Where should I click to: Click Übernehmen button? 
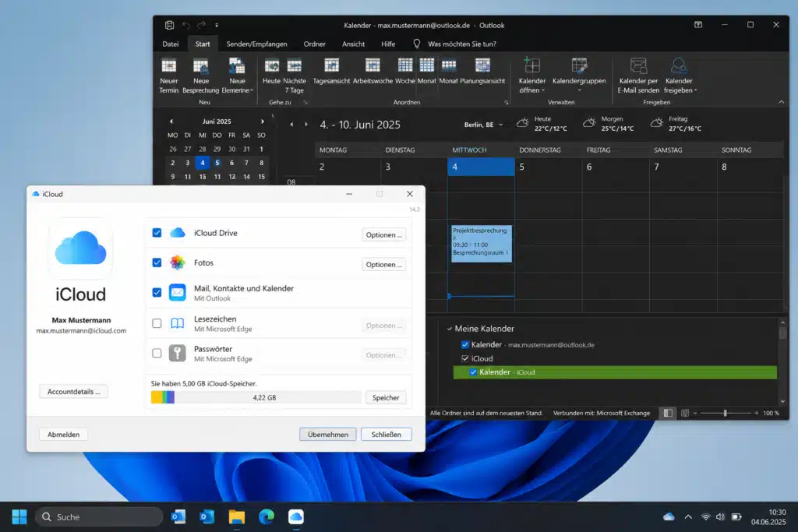328,435
